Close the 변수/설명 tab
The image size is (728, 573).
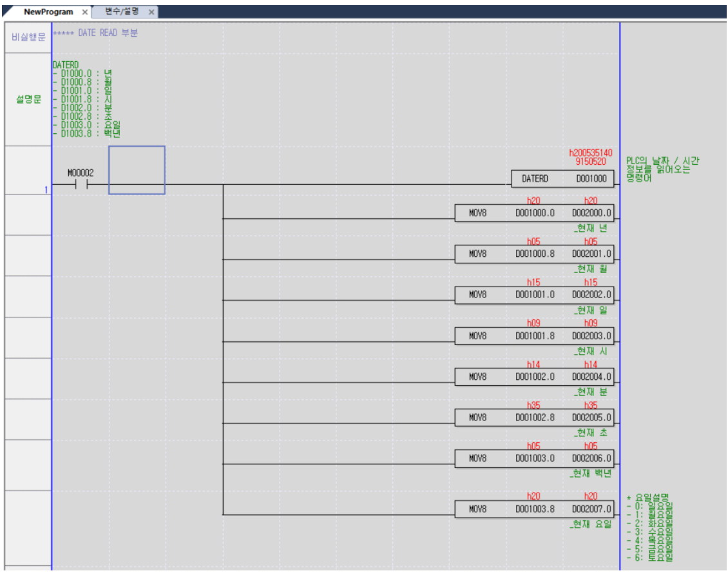pos(151,11)
